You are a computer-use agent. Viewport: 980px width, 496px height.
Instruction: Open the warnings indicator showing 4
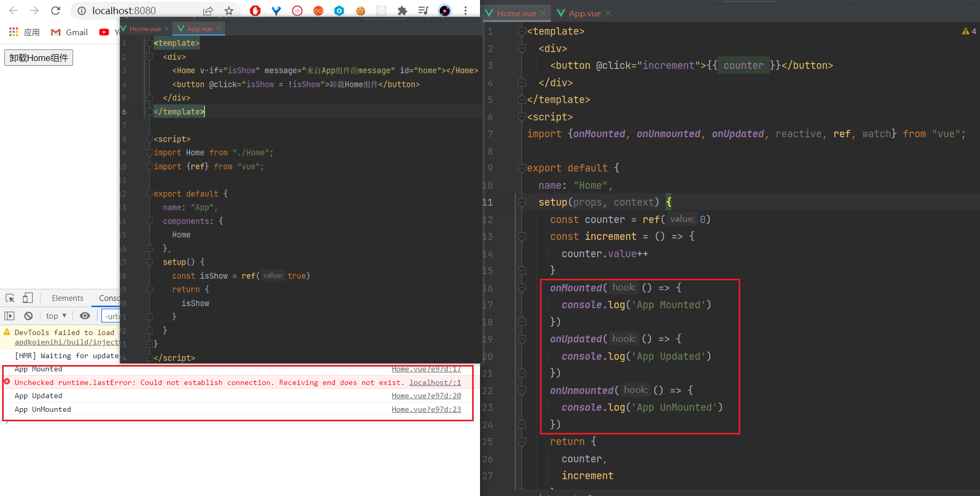(x=969, y=31)
